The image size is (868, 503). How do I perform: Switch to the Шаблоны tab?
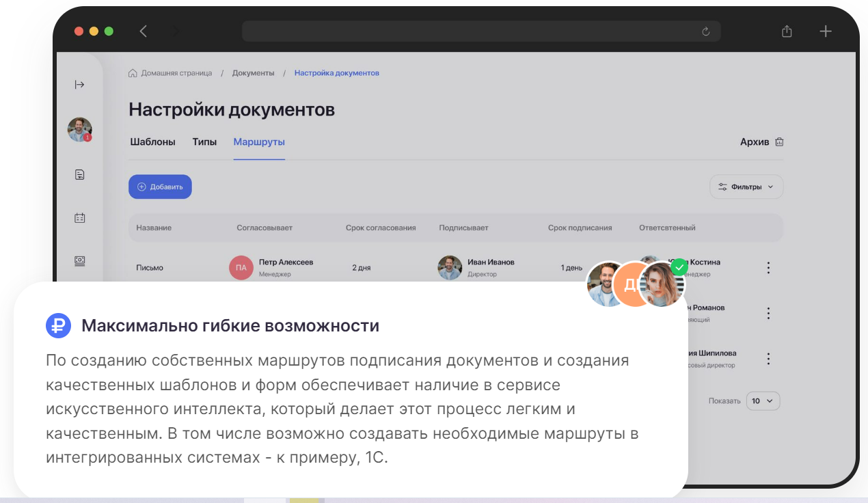pos(153,140)
